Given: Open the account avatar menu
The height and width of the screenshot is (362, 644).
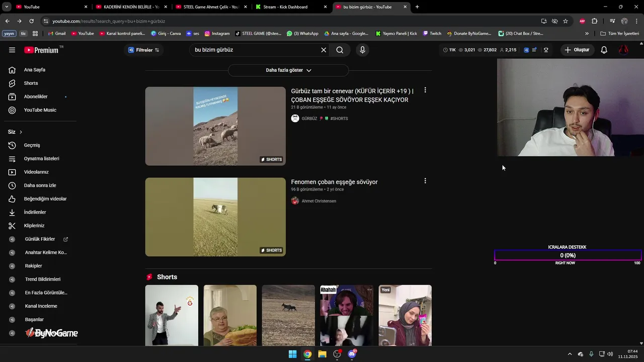Looking at the screenshot, I should (x=623, y=50).
